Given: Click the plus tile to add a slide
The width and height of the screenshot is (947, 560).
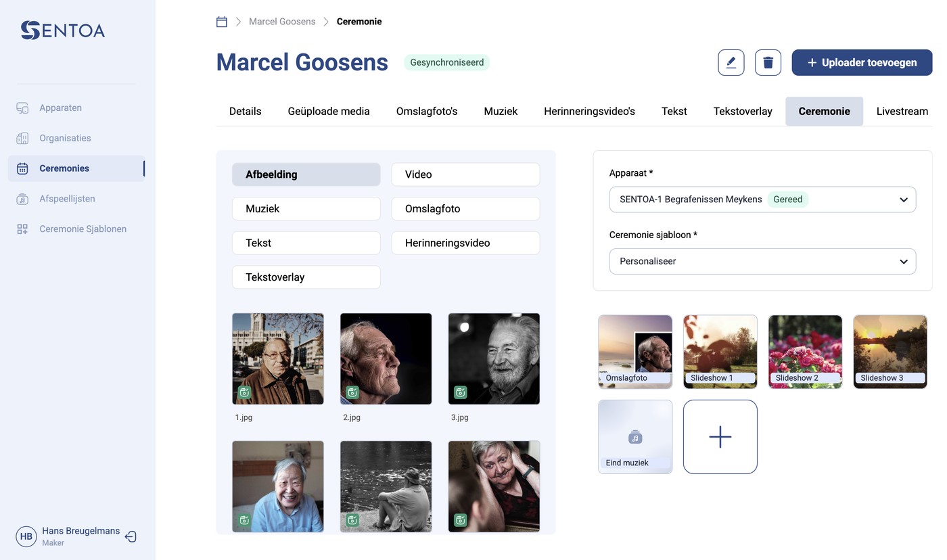Looking at the screenshot, I should (720, 437).
